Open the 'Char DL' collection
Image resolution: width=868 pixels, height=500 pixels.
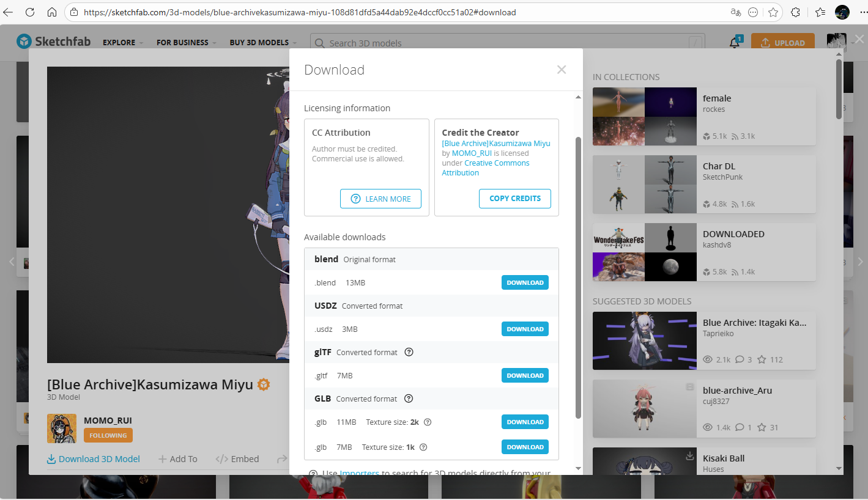[x=704, y=184]
